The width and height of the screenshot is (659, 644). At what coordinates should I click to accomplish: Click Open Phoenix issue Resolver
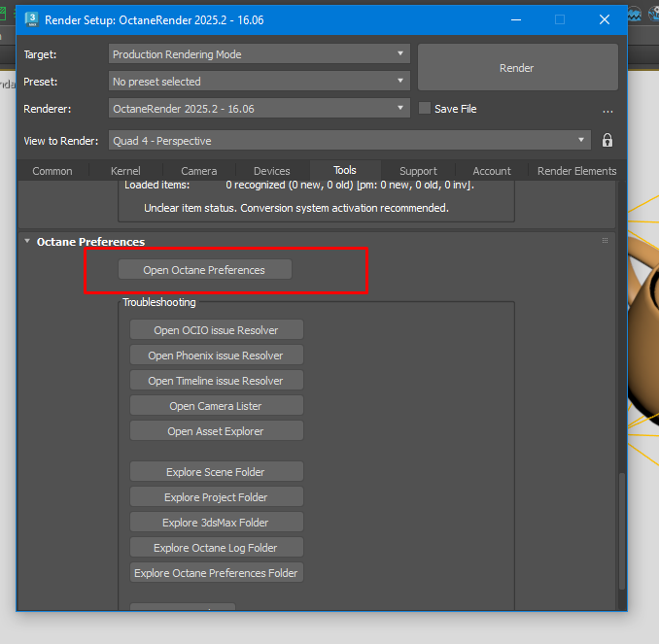pyautogui.click(x=217, y=355)
